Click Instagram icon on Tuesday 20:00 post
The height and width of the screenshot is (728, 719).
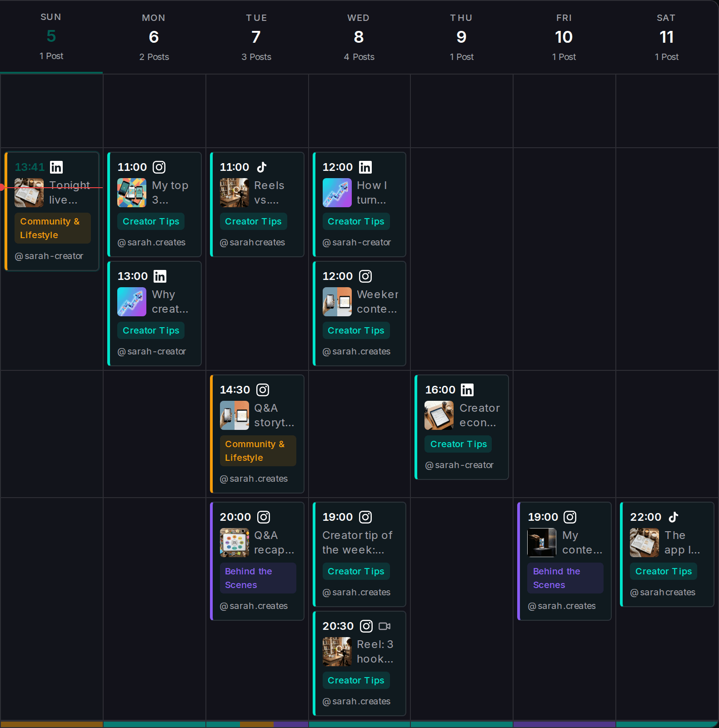(264, 517)
